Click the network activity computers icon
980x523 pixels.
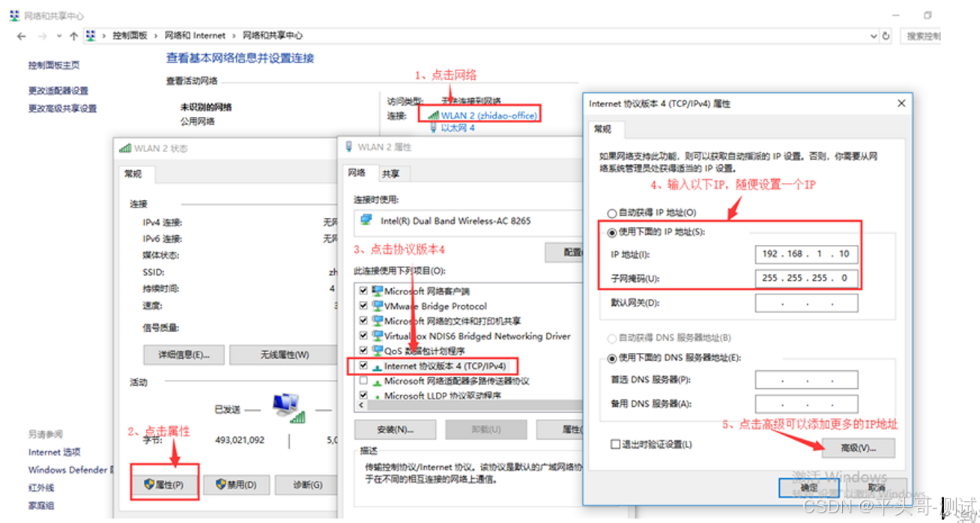coord(288,407)
